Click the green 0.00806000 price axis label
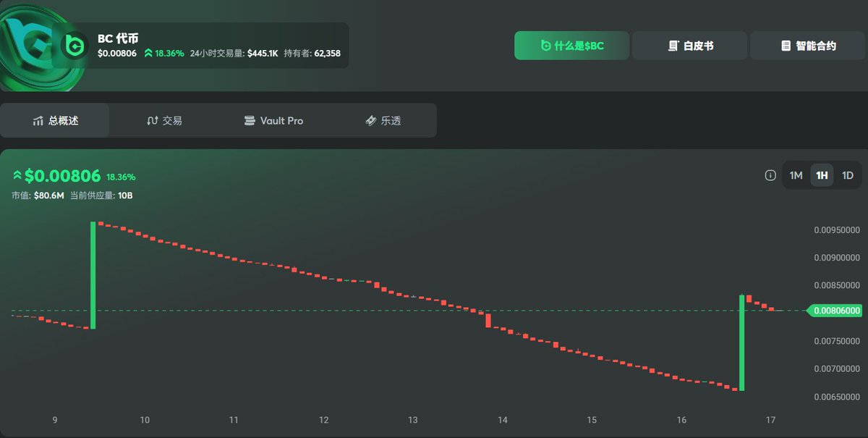 (x=836, y=311)
